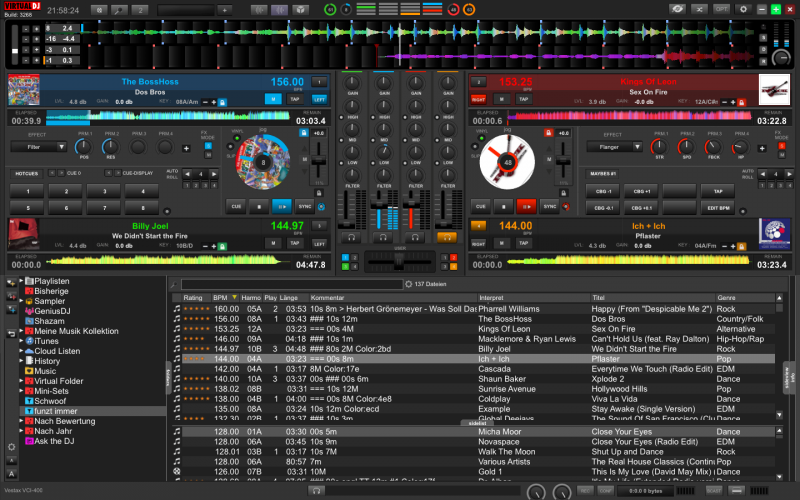Click play/pause on the Kings Of Leon deck
This screenshot has height=500, width=800.
pos(525,206)
